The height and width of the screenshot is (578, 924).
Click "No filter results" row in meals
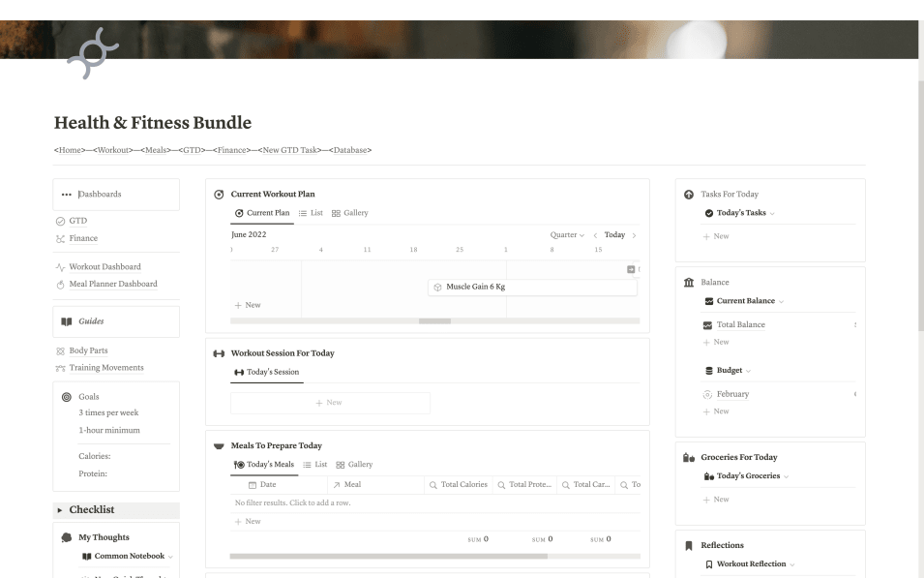coord(434,503)
